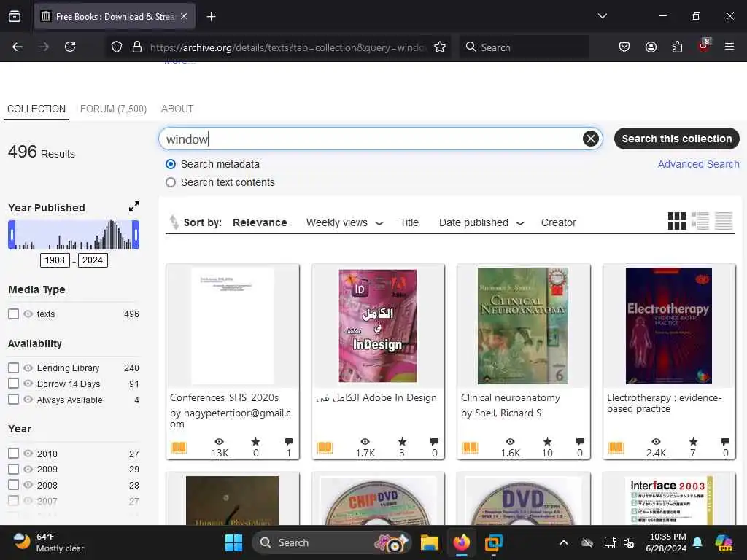Switch to extended list view
Viewport: 747px width, 560px height.
[x=700, y=221]
